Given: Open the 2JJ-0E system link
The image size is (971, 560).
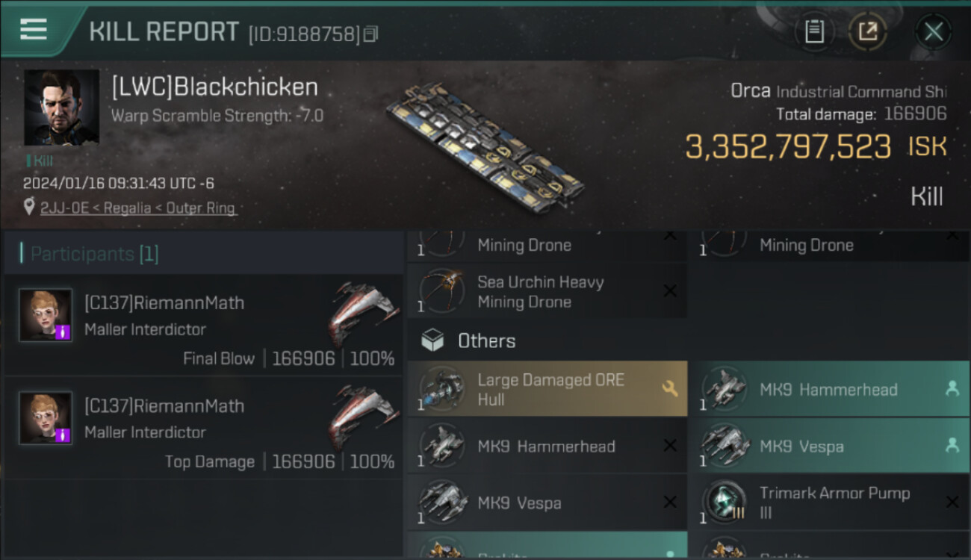Looking at the screenshot, I should tap(62, 208).
